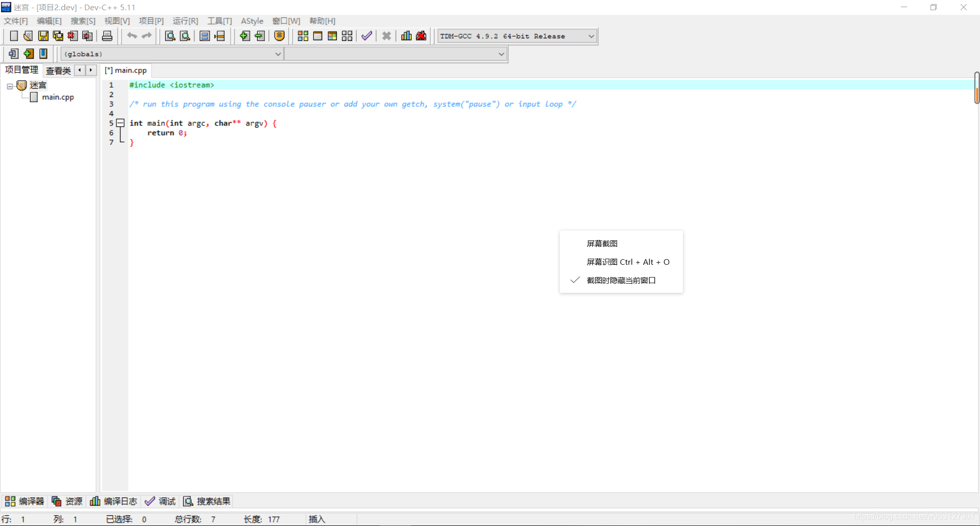Image resolution: width=980 pixels, height=526 pixels.
Task: Toggle 截图时隐藏当前窗口 checked option
Action: (x=621, y=280)
